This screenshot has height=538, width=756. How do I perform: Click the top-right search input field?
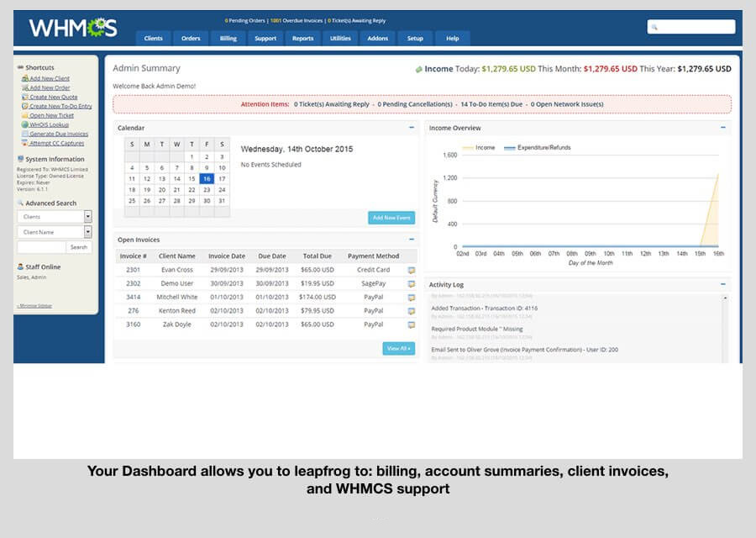tap(691, 27)
